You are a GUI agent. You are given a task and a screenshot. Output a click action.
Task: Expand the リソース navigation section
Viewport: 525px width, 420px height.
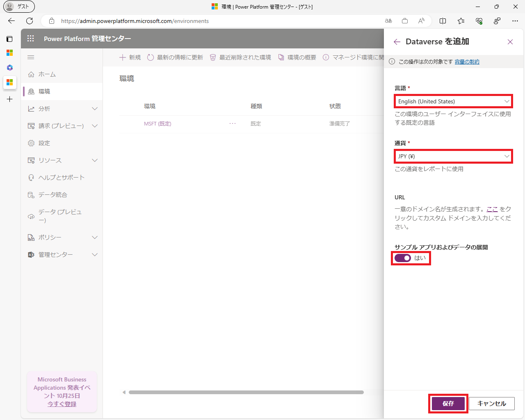click(62, 160)
